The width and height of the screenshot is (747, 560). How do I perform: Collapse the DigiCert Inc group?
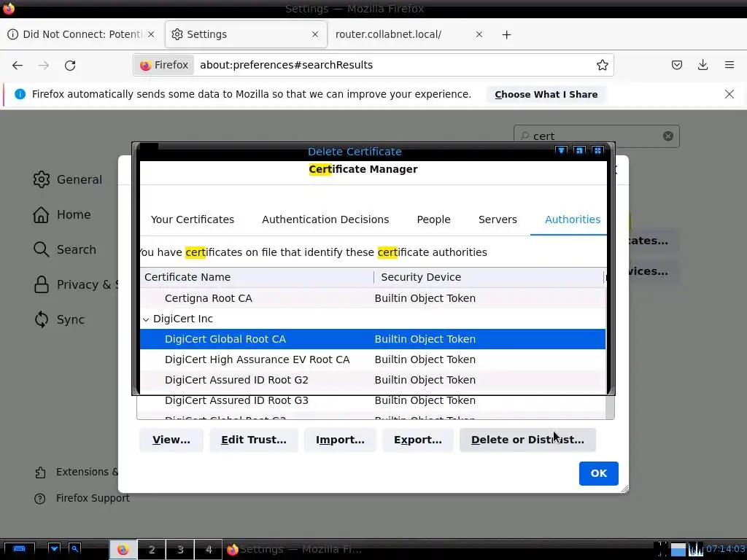pyautogui.click(x=146, y=319)
